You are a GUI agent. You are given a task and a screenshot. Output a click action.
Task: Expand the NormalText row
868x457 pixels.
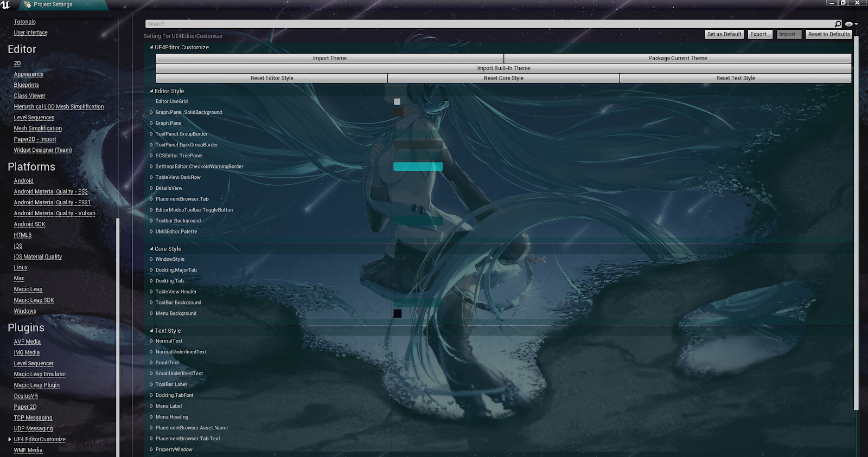(151, 341)
